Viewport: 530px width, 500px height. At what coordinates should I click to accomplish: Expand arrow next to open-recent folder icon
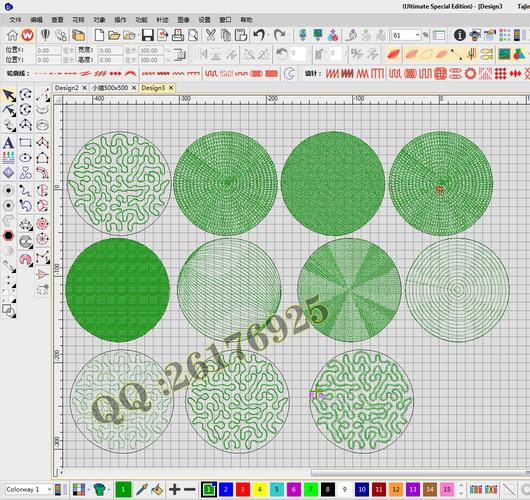(x=139, y=35)
